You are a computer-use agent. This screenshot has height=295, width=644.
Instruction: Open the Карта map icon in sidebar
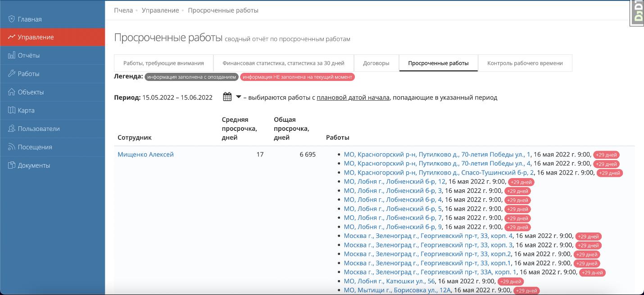click(11, 110)
